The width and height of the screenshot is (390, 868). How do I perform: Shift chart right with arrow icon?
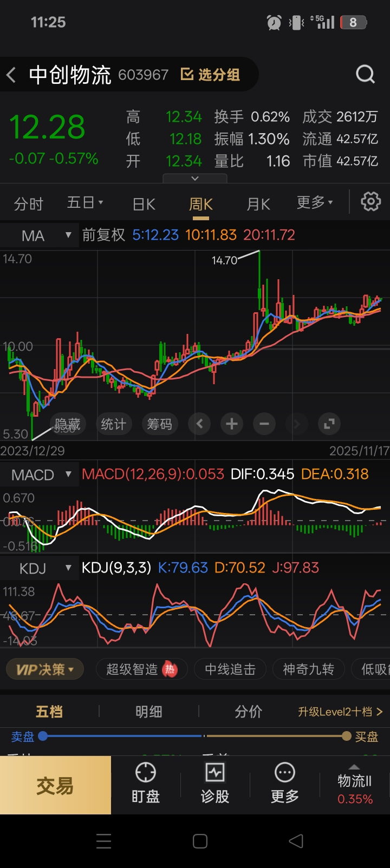coord(296,424)
